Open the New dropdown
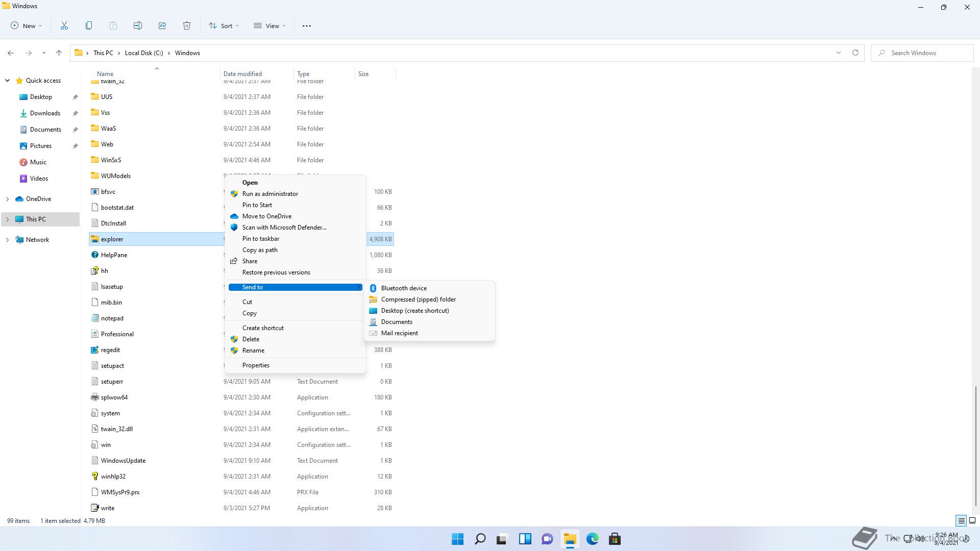This screenshot has height=551, width=980. click(x=27, y=26)
